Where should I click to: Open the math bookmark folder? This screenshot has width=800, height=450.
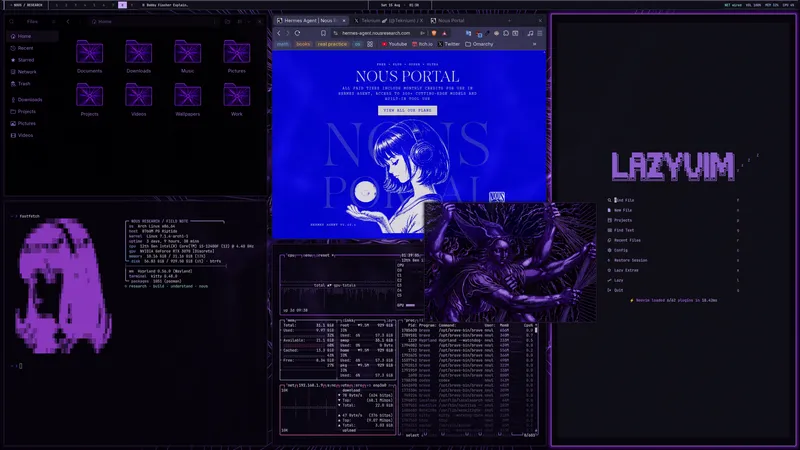(283, 44)
